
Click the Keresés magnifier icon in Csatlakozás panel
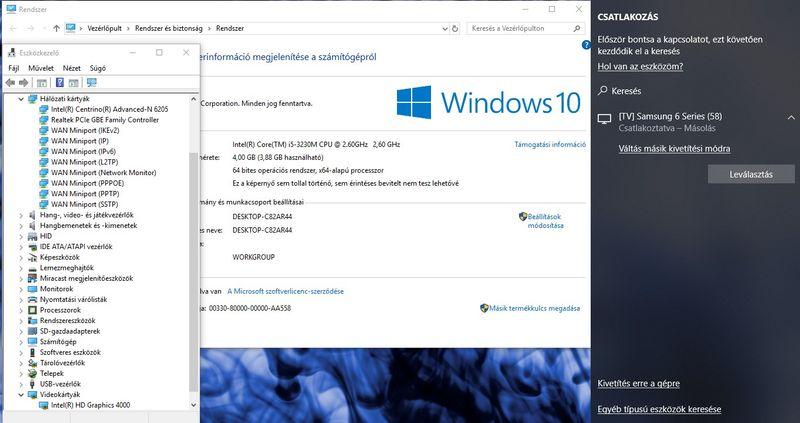click(603, 91)
